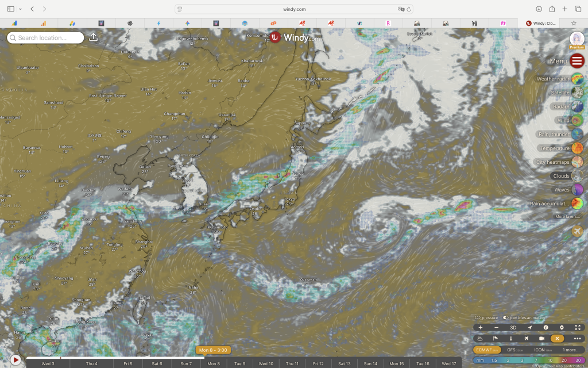The height and width of the screenshot is (368, 588).
Task: Click the upload/share icon beside search
Action: point(94,37)
